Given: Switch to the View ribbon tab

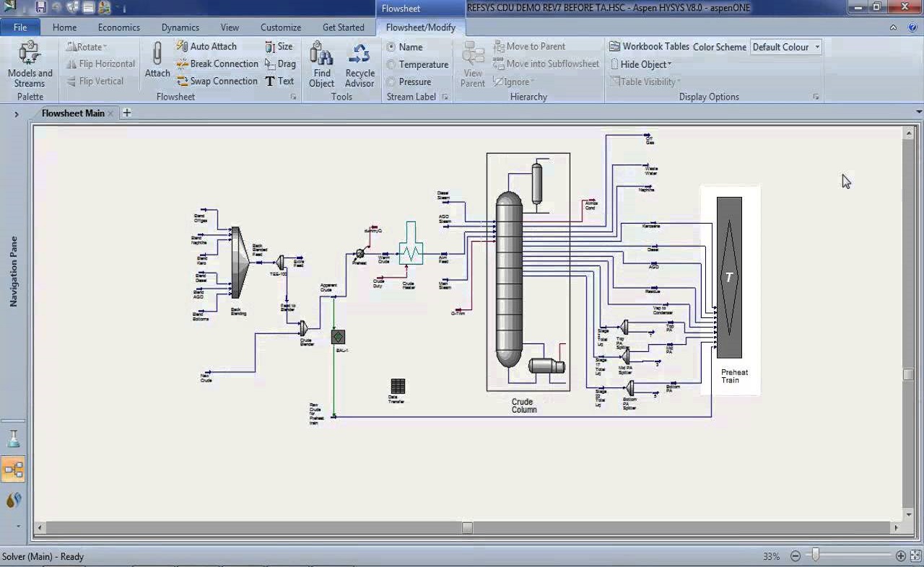Looking at the screenshot, I should tap(230, 27).
